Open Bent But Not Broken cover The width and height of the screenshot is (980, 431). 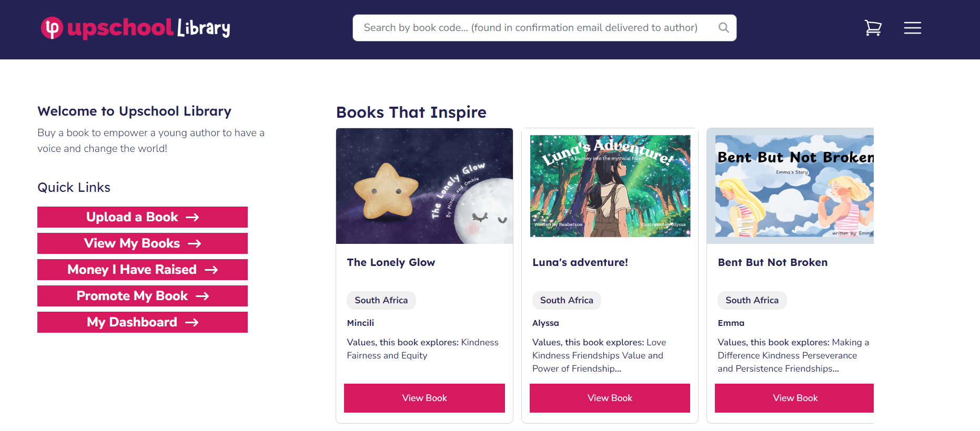point(794,186)
